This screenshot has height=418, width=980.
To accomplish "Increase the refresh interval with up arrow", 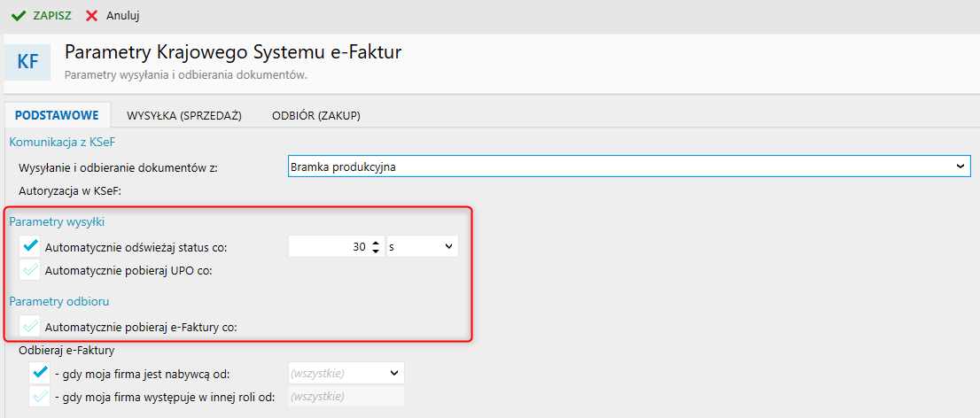I will 376,243.
